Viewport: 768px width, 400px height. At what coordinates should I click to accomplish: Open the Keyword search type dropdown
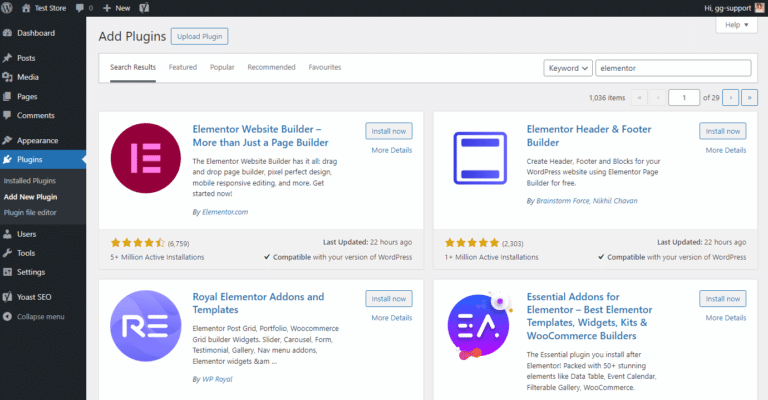(568, 68)
